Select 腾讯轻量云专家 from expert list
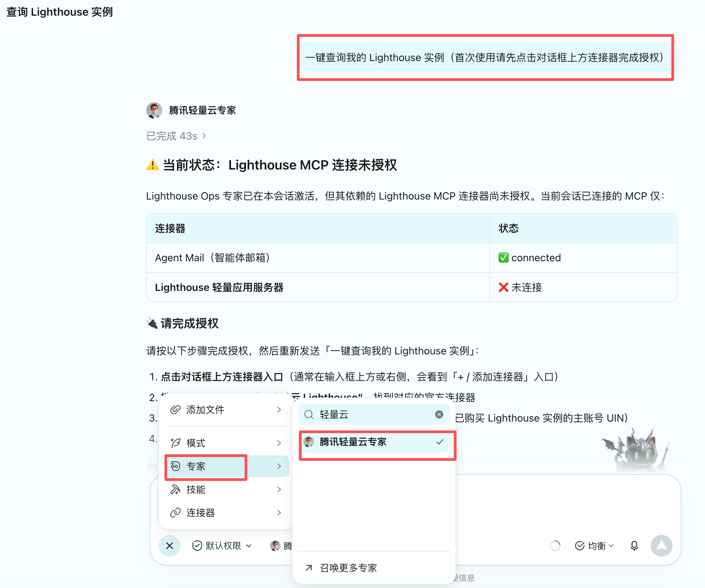The image size is (705, 588). (375, 442)
